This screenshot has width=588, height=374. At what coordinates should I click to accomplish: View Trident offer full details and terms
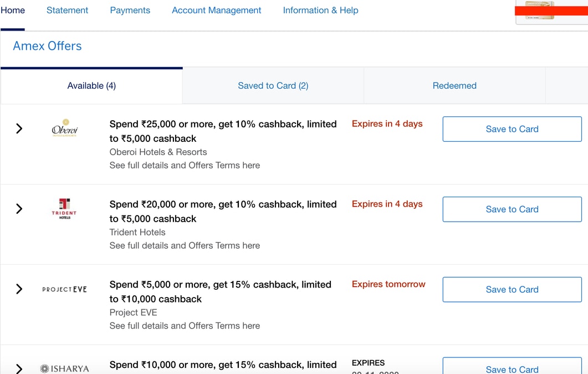(185, 245)
